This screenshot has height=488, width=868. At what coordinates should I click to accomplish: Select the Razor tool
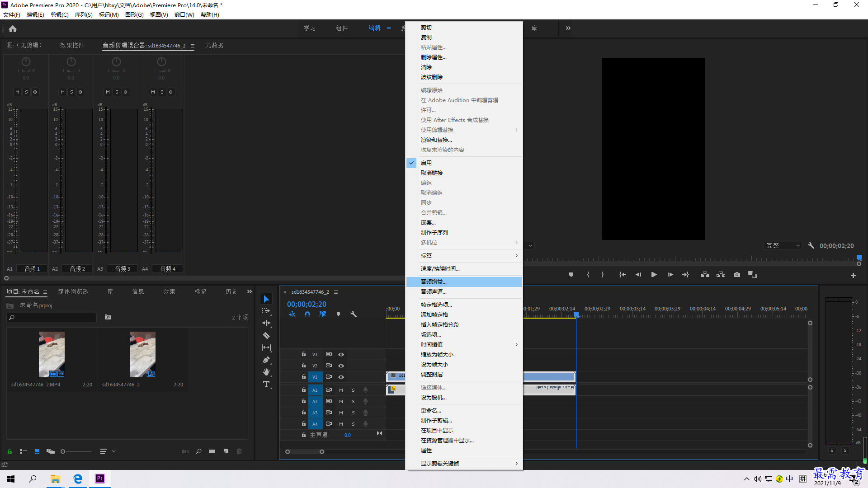pyautogui.click(x=266, y=335)
